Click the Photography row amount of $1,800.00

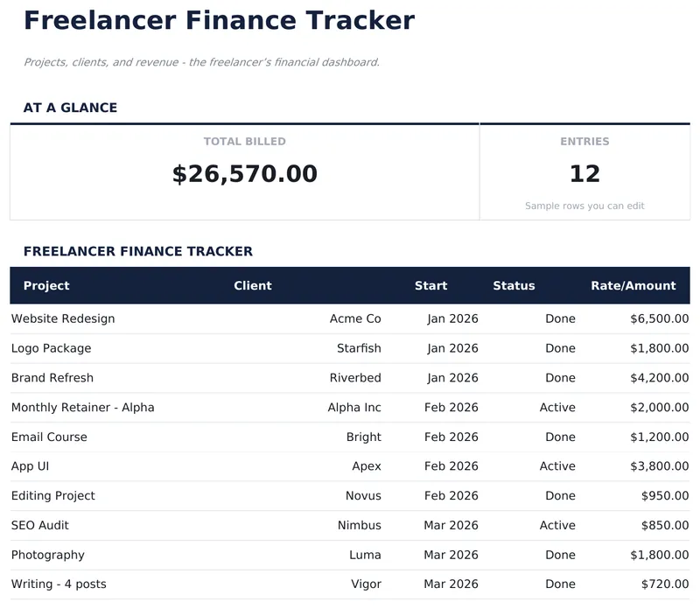658,555
